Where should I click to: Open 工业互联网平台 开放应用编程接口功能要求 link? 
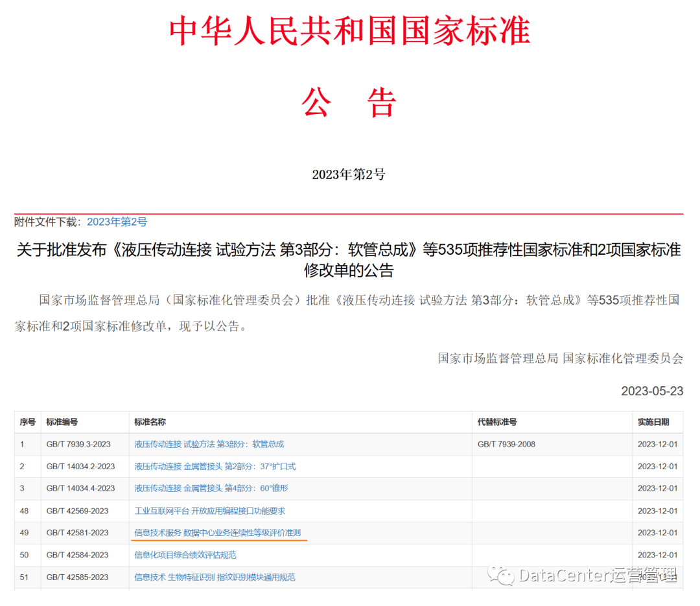(210, 511)
